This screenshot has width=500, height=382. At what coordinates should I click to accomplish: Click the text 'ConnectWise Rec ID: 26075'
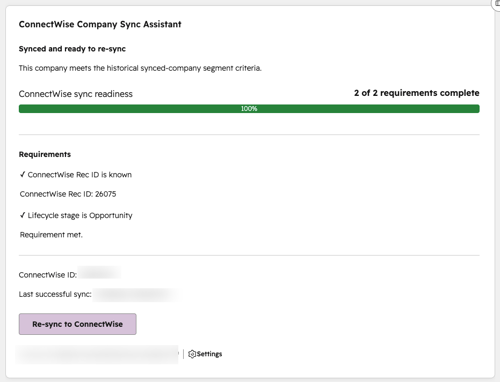[68, 194]
